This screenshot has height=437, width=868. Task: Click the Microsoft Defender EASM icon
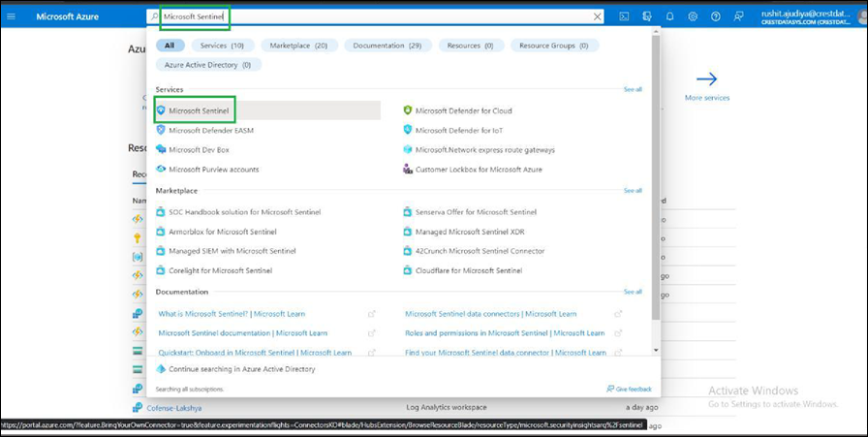click(161, 130)
